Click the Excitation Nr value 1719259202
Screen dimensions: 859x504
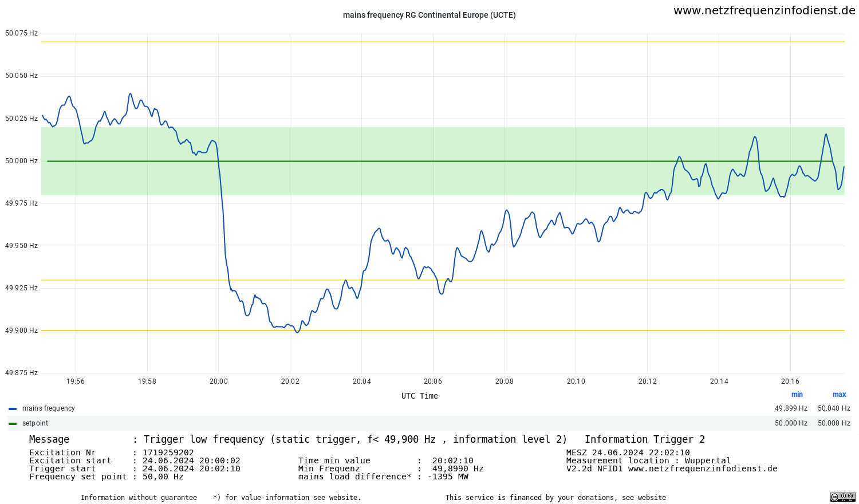tap(168, 452)
